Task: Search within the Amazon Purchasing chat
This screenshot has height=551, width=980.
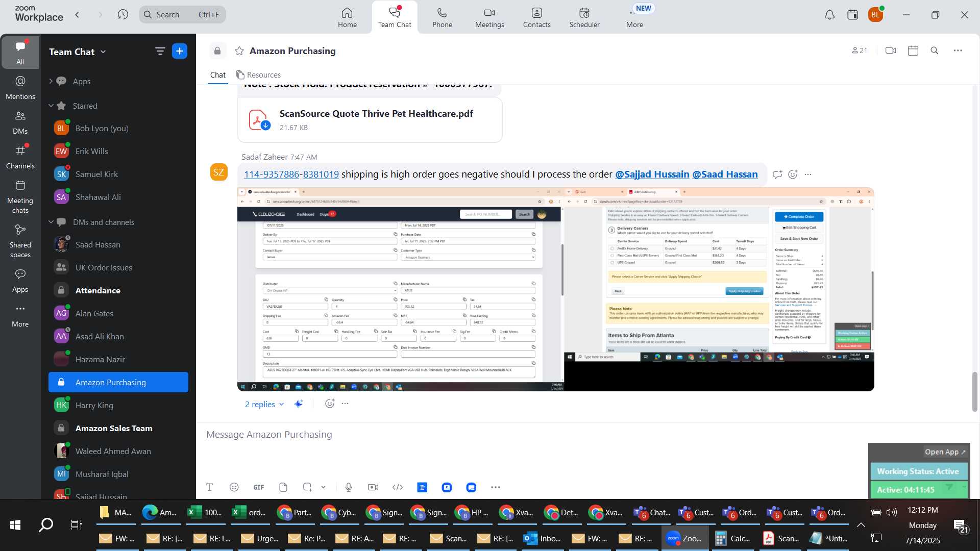Action: pyautogui.click(x=935, y=51)
